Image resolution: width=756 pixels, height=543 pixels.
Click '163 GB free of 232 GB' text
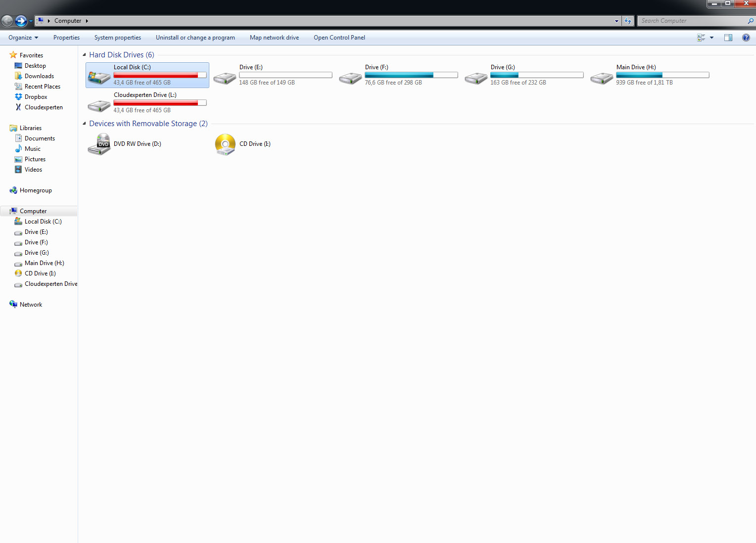[518, 83]
